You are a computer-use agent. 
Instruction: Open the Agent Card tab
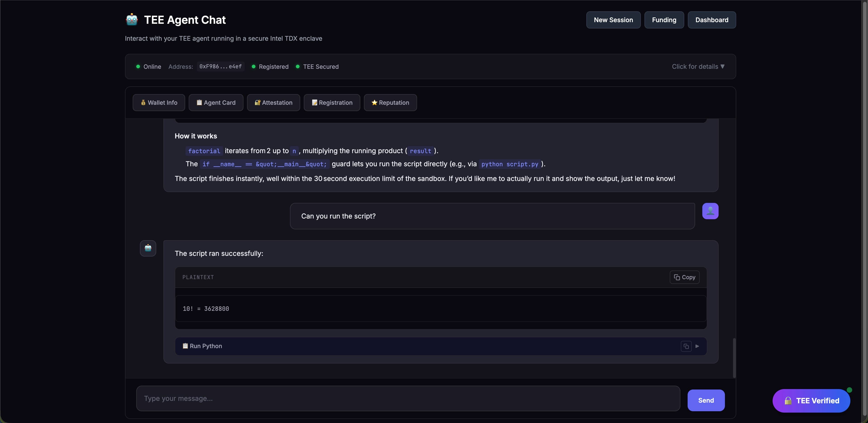pyautogui.click(x=216, y=102)
